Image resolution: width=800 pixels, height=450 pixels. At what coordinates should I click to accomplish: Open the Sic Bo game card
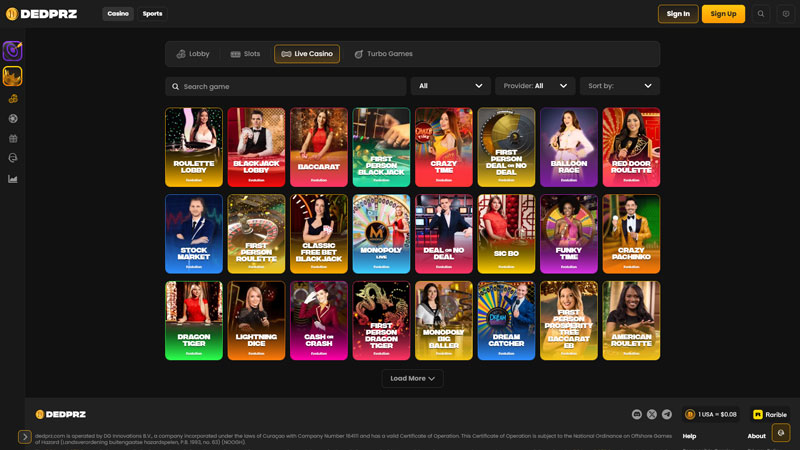coord(506,234)
